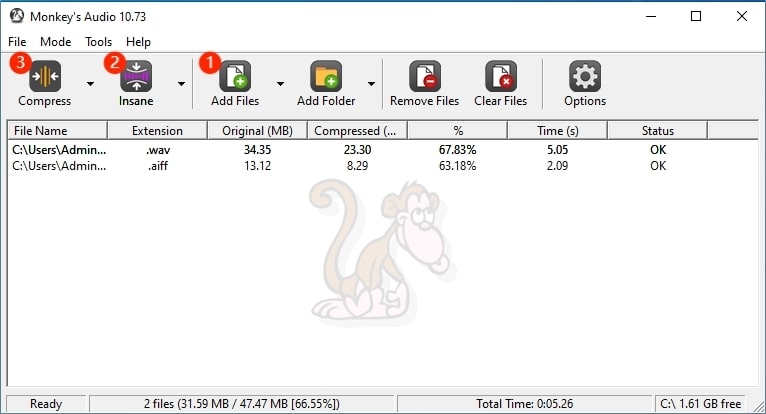The image size is (766, 414).
Task: Click the Insane compression level icon
Action: [x=136, y=76]
